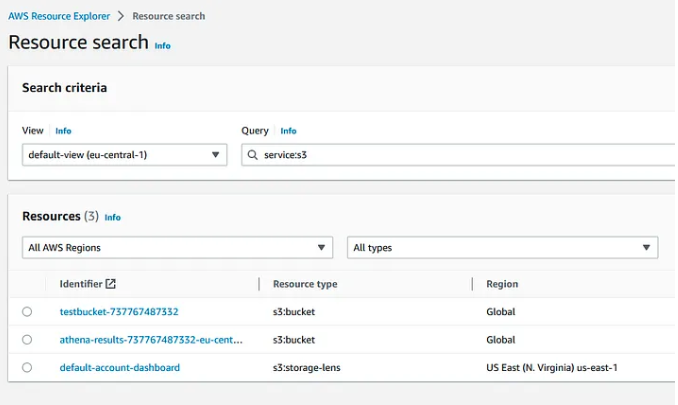Select radio button for testbucket-737767487332
Viewport: 678px width, 405px height.
(27, 312)
